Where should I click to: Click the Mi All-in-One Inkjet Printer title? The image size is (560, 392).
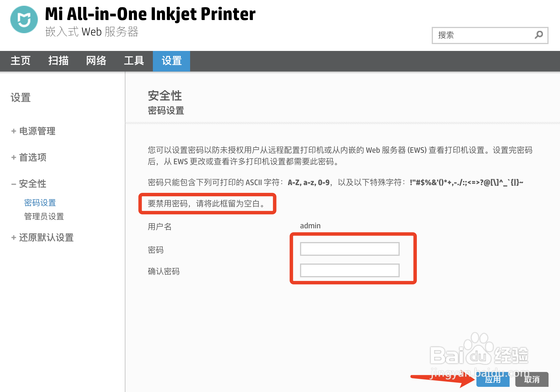[x=150, y=14]
